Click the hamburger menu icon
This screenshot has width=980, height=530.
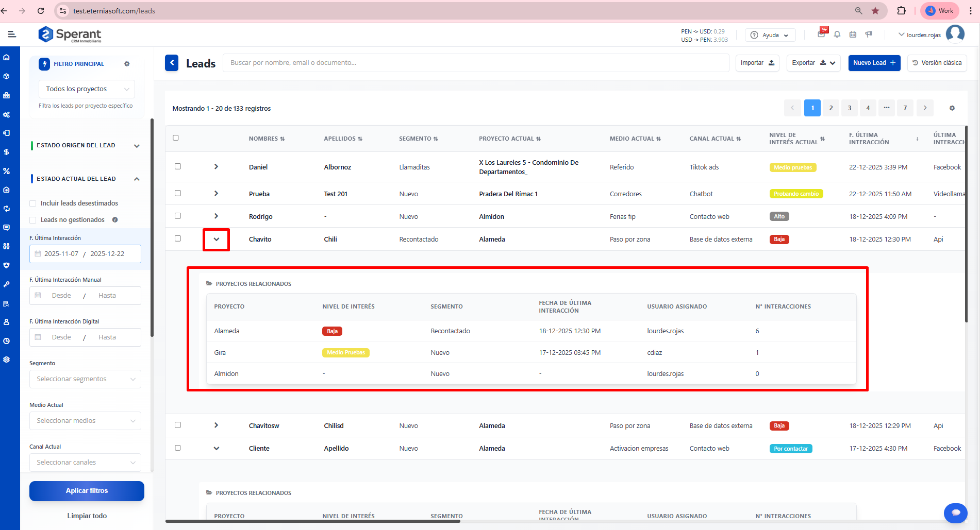12,35
